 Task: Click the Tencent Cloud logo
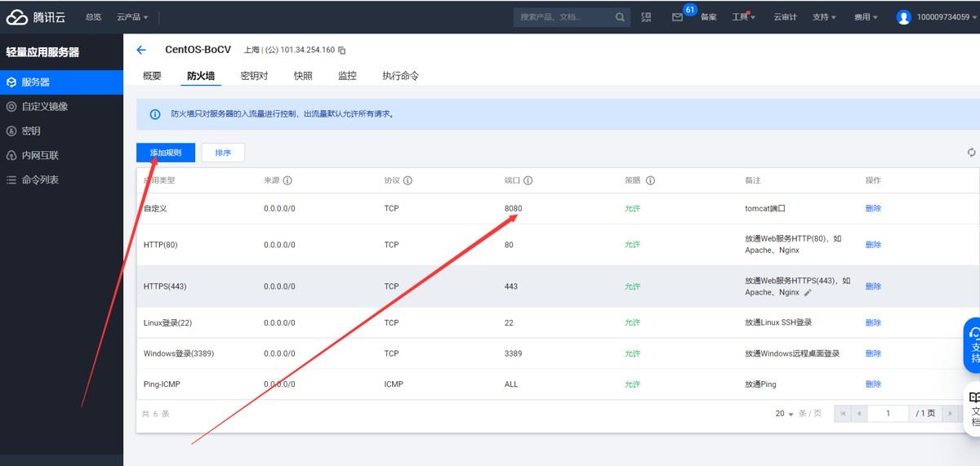(39, 17)
